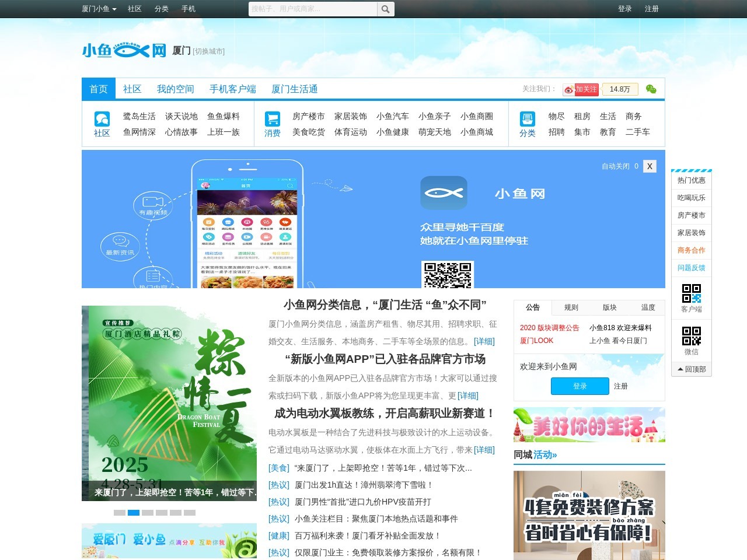Select the last carousel indicator dot

[x=190, y=513]
